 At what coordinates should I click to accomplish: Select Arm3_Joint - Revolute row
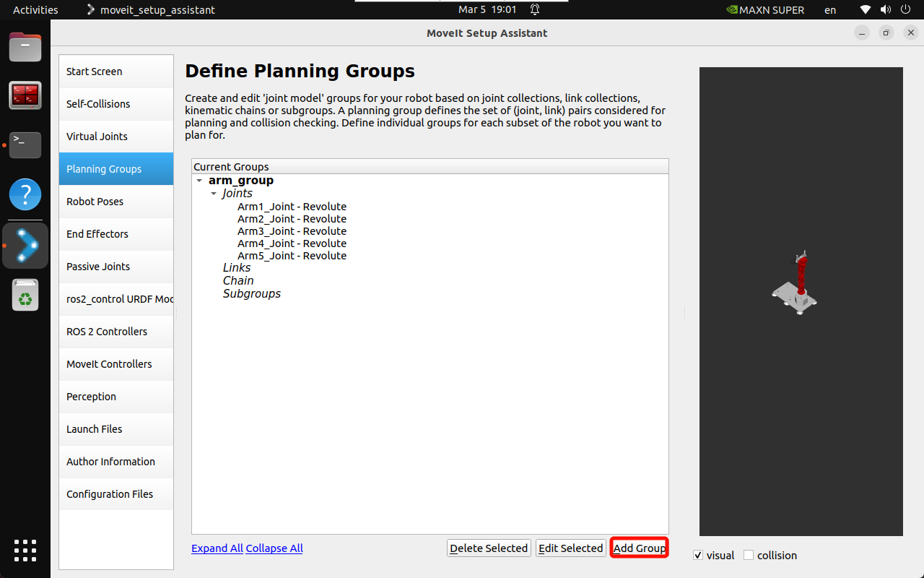292,231
